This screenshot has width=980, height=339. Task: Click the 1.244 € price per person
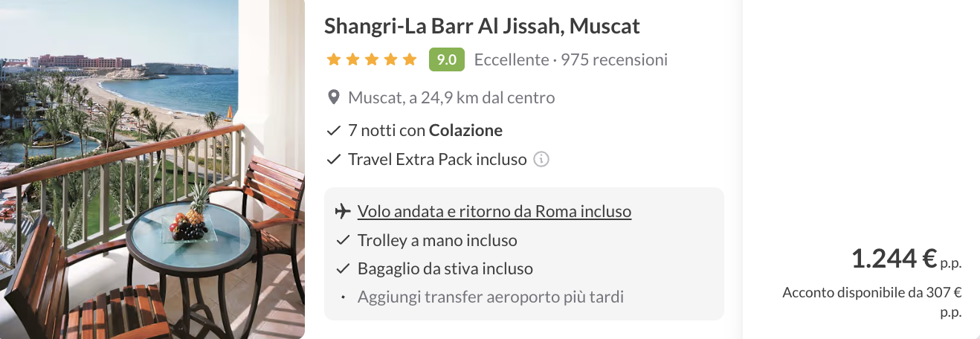pos(894,259)
